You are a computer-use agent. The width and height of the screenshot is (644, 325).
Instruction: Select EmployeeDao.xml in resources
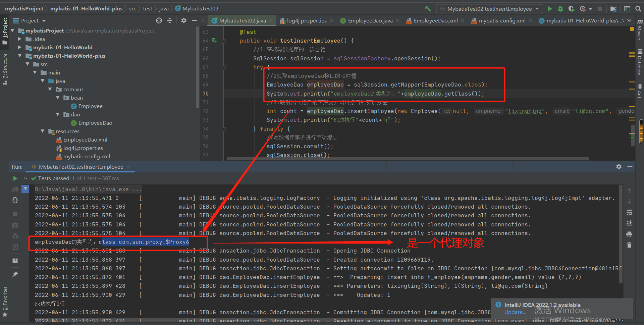(x=85, y=140)
